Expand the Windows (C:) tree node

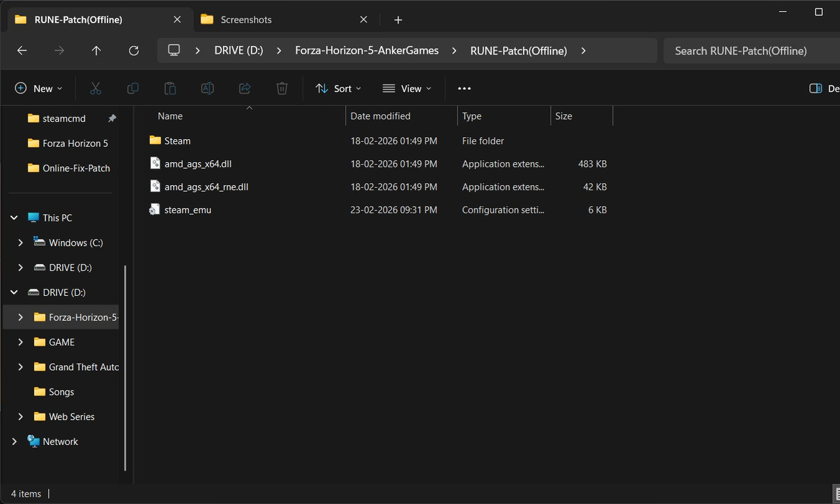(x=20, y=242)
